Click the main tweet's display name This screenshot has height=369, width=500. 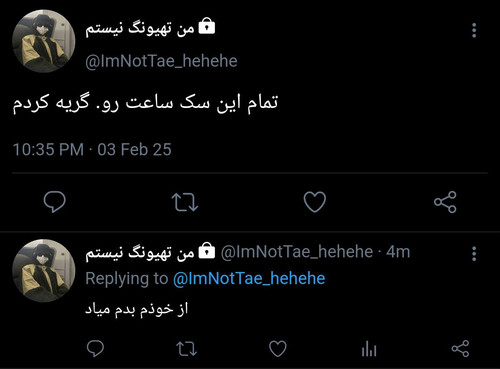(x=140, y=29)
